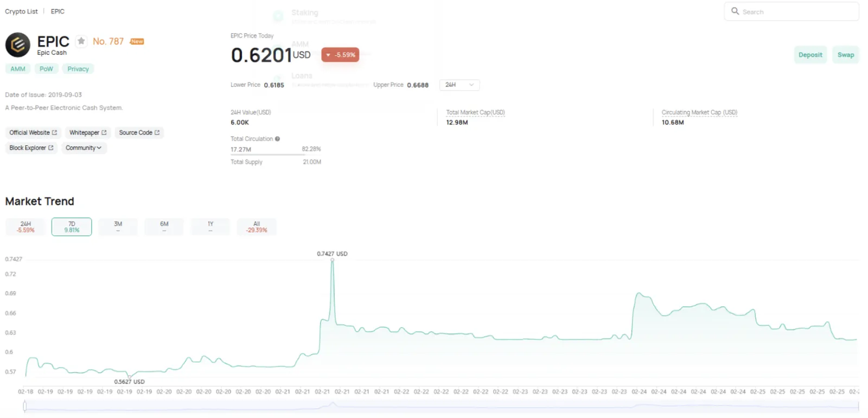Click the 12.98M market cap value
This screenshot has height=418, width=868.
[457, 123]
